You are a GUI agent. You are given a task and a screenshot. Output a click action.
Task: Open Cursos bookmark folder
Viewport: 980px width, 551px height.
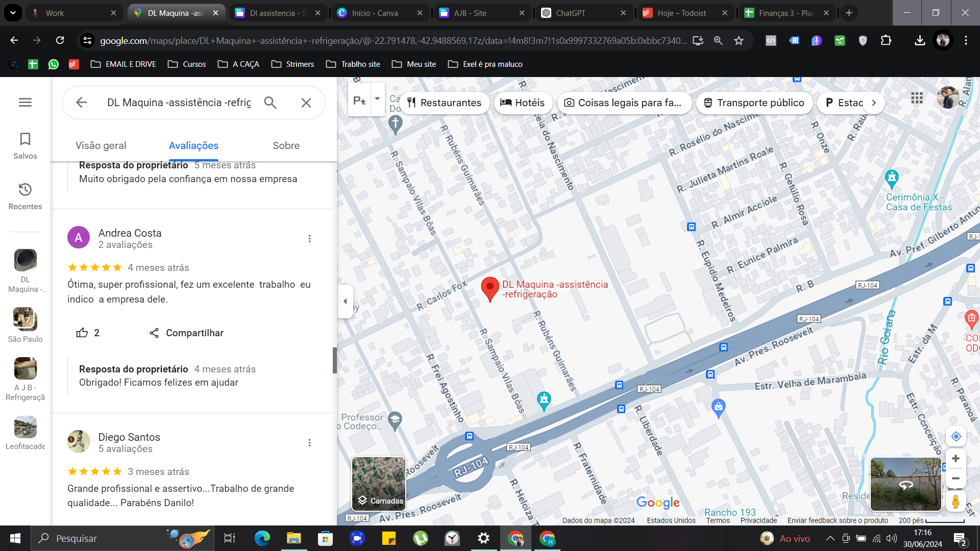tap(187, 64)
